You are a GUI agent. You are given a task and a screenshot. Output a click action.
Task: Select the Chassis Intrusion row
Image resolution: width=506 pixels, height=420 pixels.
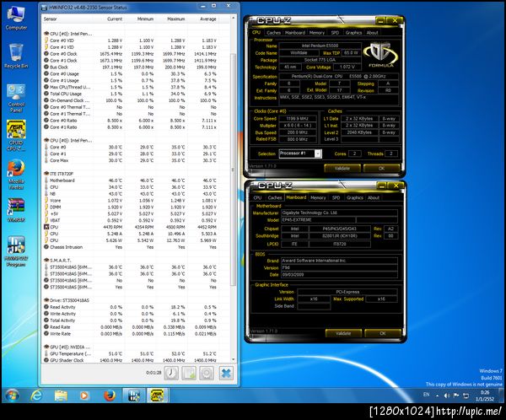pyautogui.click(x=131, y=247)
